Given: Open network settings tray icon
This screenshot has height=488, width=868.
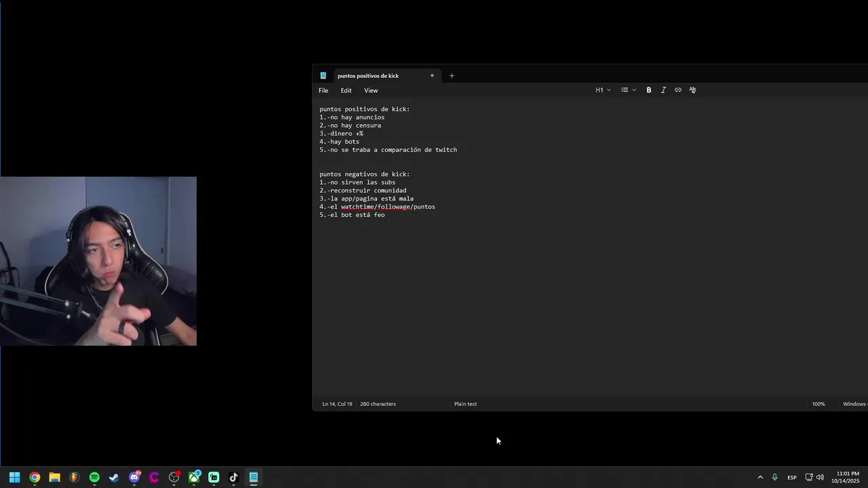Looking at the screenshot, I should (809, 477).
